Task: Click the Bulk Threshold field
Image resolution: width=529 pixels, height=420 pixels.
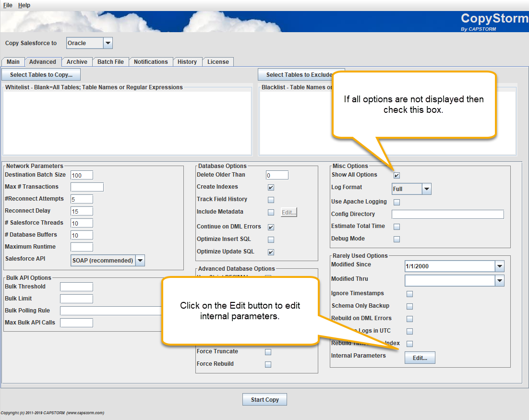Action: pyautogui.click(x=77, y=287)
